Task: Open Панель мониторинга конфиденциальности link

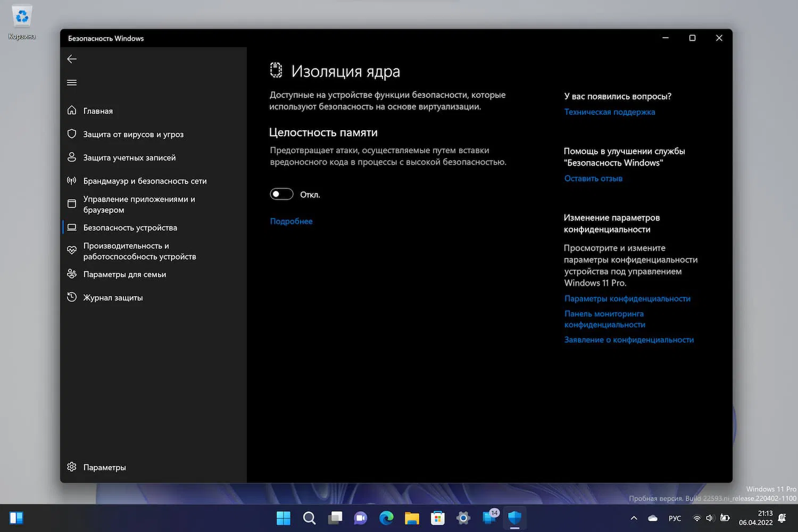Action: (x=604, y=319)
